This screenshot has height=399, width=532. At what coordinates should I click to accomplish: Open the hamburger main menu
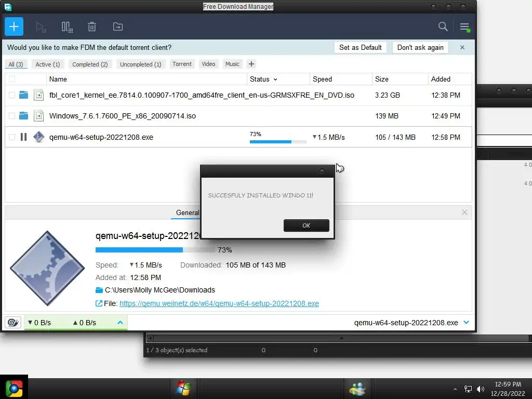pyautogui.click(x=464, y=27)
